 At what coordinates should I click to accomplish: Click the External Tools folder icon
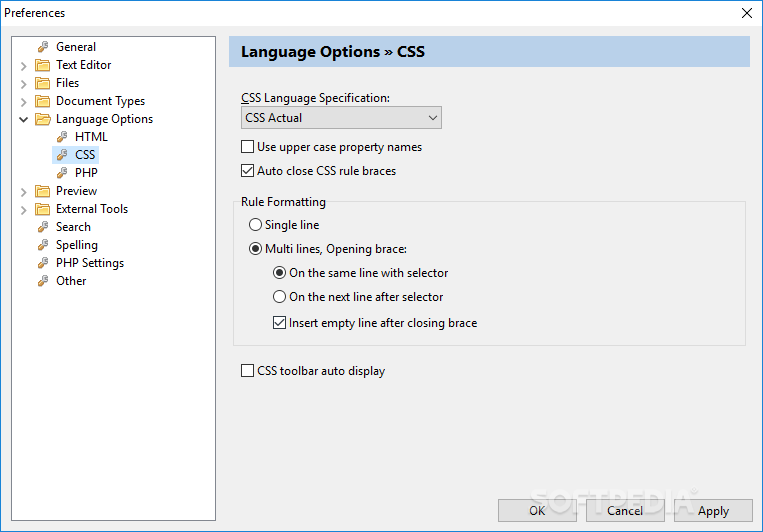43,209
